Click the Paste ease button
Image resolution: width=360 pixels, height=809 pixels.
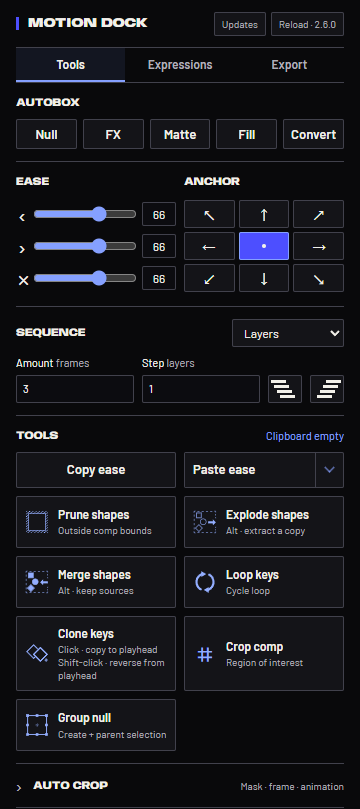pyautogui.click(x=250, y=470)
